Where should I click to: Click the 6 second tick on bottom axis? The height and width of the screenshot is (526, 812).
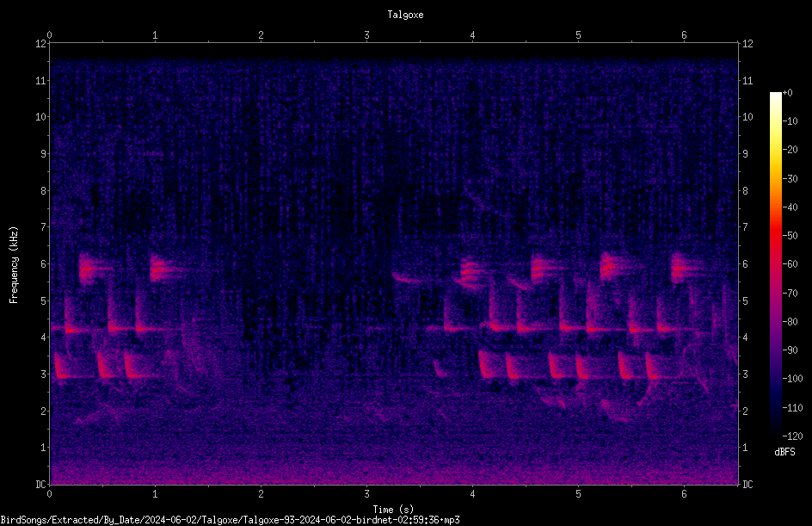point(684,494)
